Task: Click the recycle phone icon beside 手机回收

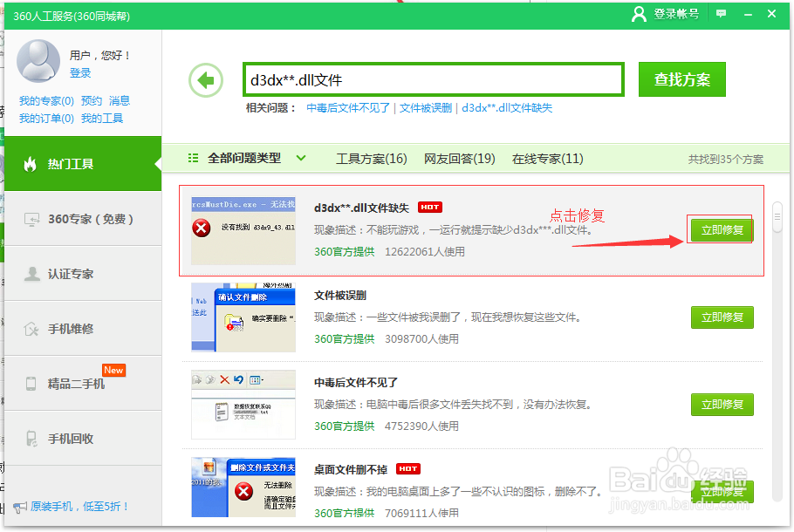Action: pyautogui.click(x=31, y=439)
